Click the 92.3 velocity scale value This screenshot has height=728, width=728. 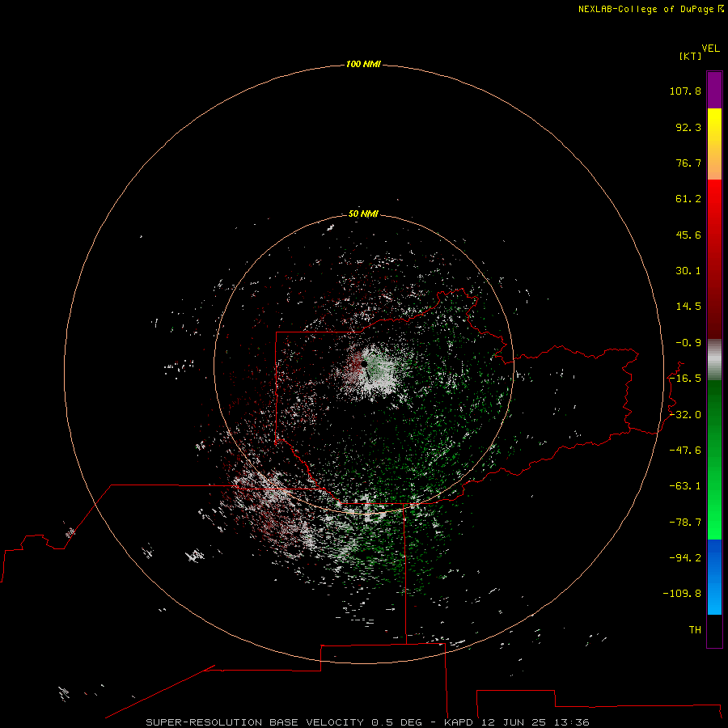click(x=688, y=127)
